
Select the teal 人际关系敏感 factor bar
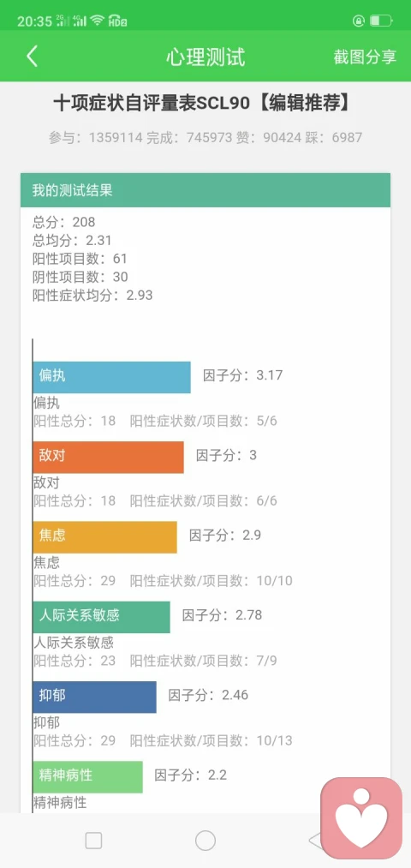point(102,617)
